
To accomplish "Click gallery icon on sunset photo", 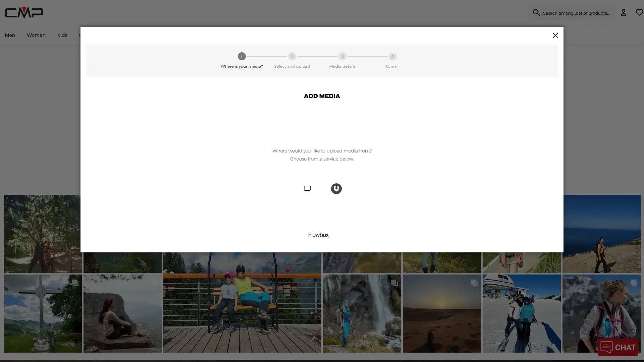I will (x=474, y=283).
